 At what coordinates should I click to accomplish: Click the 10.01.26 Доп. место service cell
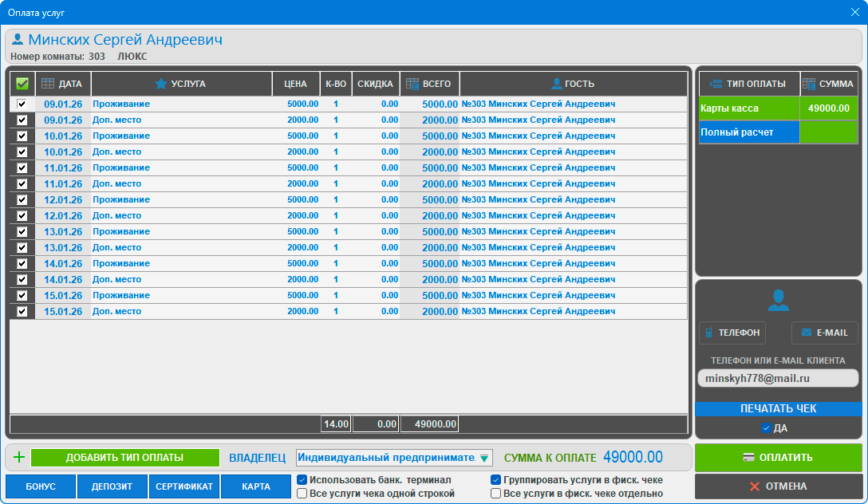click(182, 152)
